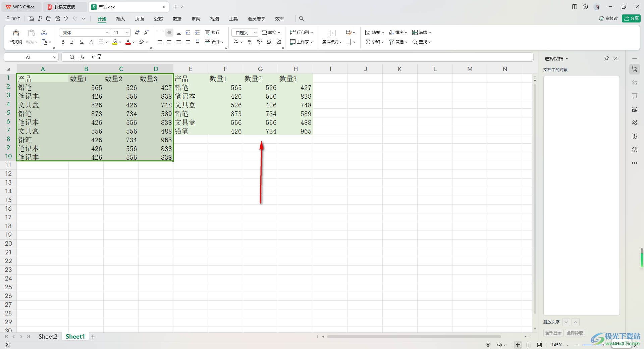Viewport: 644px width, 349px height.
Task: Click the AutoSum (求和) button
Action: click(x=374, y=42)
